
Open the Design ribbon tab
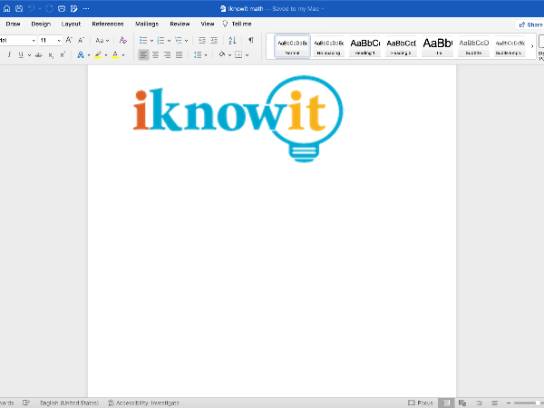coord(41,24)
